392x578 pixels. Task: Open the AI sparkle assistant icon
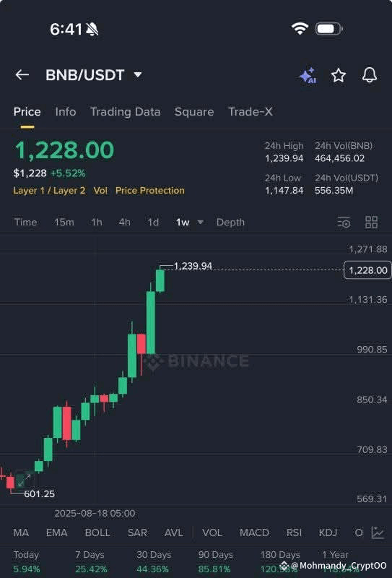[x=308, y=75]
